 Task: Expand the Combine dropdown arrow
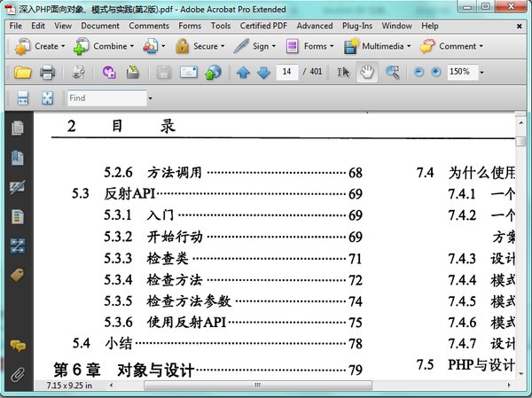132,46
